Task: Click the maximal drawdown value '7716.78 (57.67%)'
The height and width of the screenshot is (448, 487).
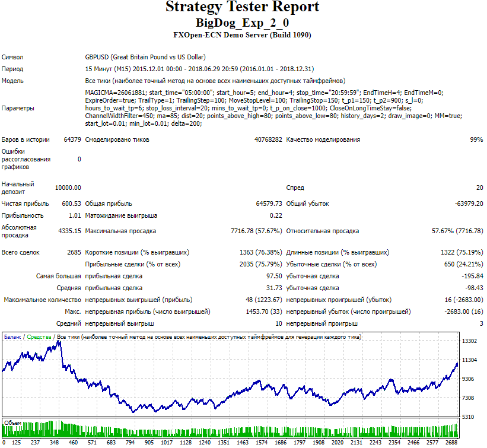Action: [256, 231]
